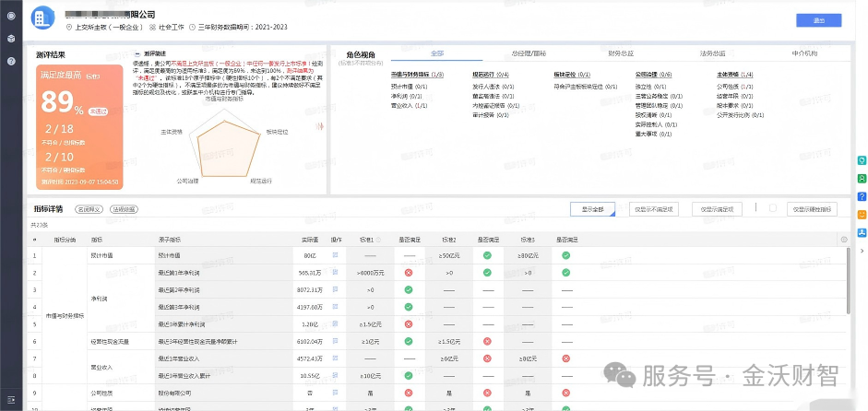Click 股本要求 (0/1) entry
Image resolution: width=868 pixels, height=411 pixels.
[x=734, y=106]
